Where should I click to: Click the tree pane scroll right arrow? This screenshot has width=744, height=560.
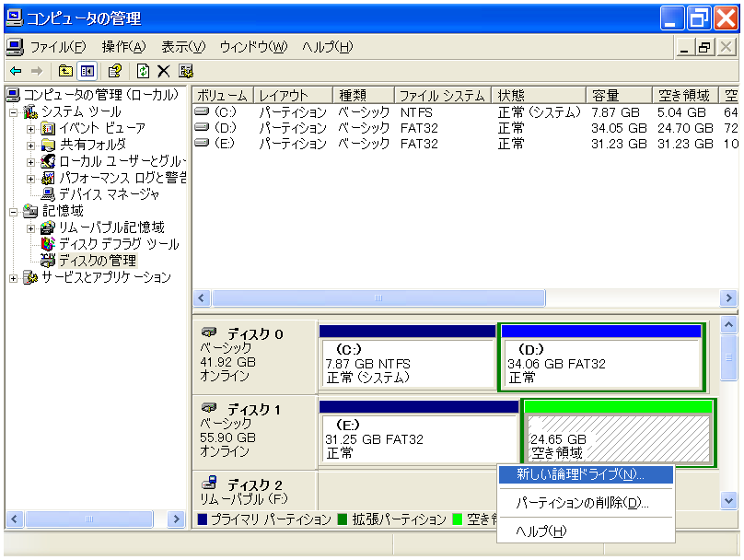pos(177,519)
